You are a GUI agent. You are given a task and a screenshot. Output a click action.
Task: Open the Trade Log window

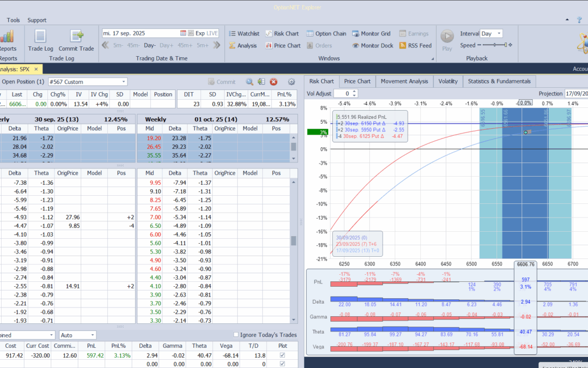40,40
